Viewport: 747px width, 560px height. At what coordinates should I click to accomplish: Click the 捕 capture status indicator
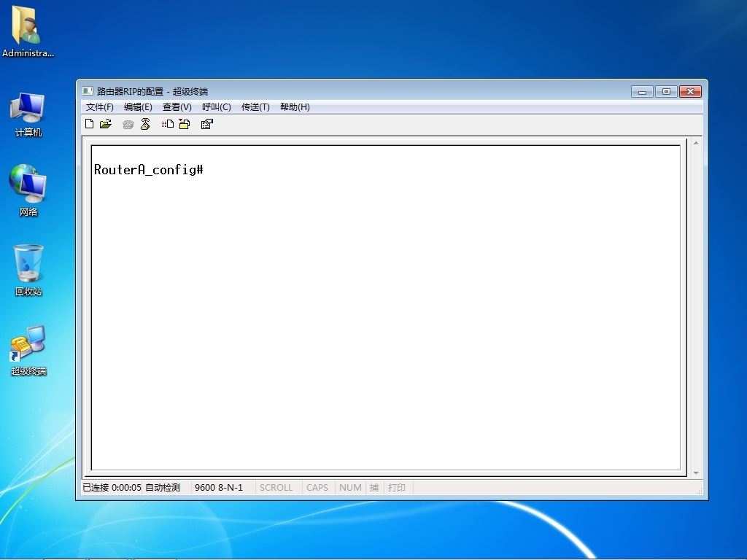tap(374, 488)
